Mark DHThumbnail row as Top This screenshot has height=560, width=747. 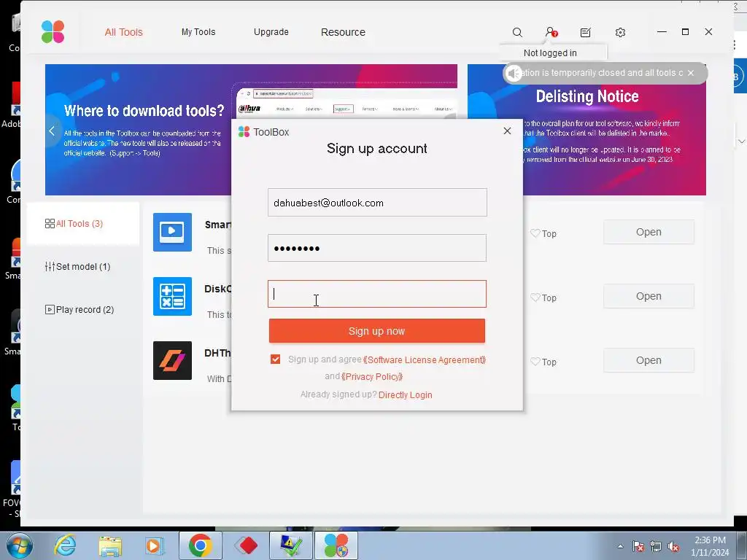tap(543, 362)
